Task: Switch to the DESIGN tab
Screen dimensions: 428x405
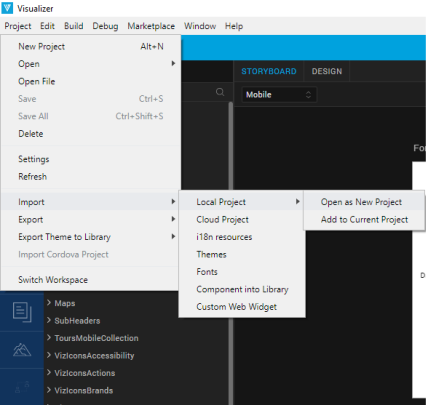Action: [x=327, y=71]
